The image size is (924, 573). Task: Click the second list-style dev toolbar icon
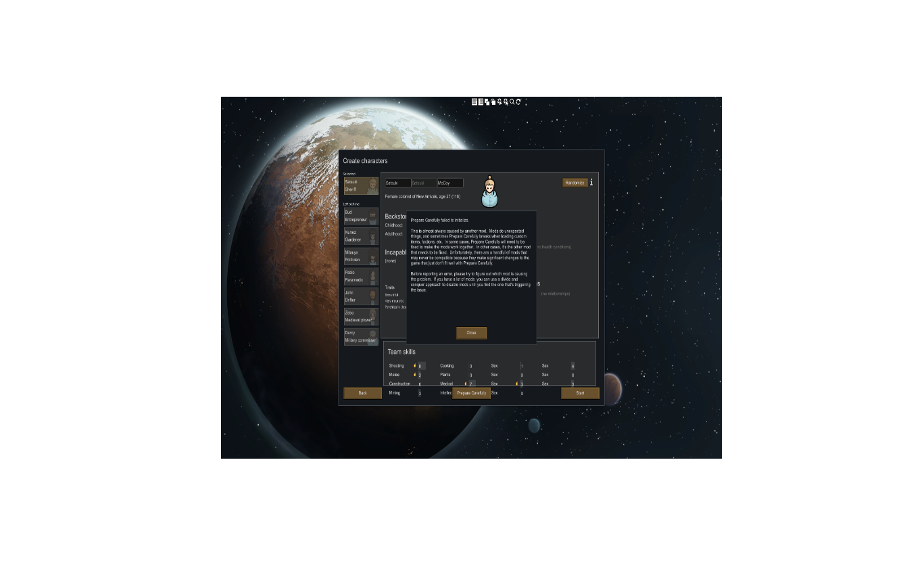coord(481,101)
